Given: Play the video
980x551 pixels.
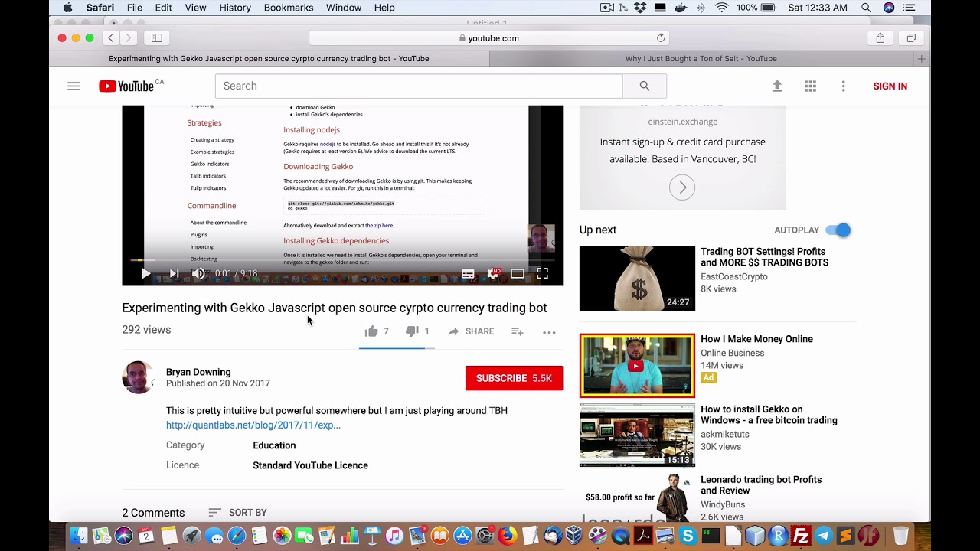Looking at the screenshot, I should (x=145, y=273).
